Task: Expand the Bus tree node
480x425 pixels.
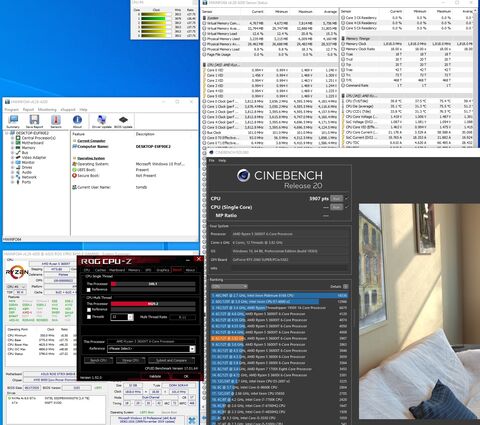Action: click(x=13, y=152)
